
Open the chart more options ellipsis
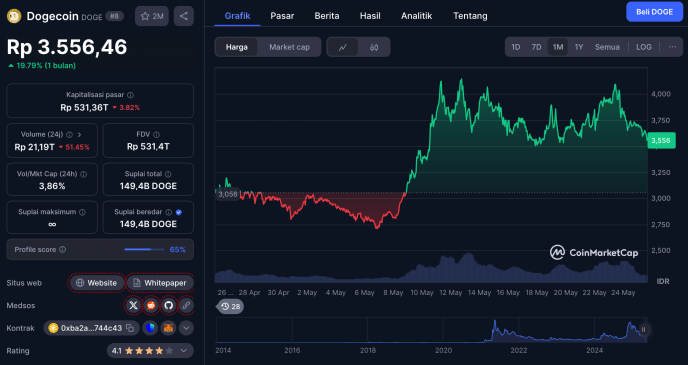[x=672, y=47]
